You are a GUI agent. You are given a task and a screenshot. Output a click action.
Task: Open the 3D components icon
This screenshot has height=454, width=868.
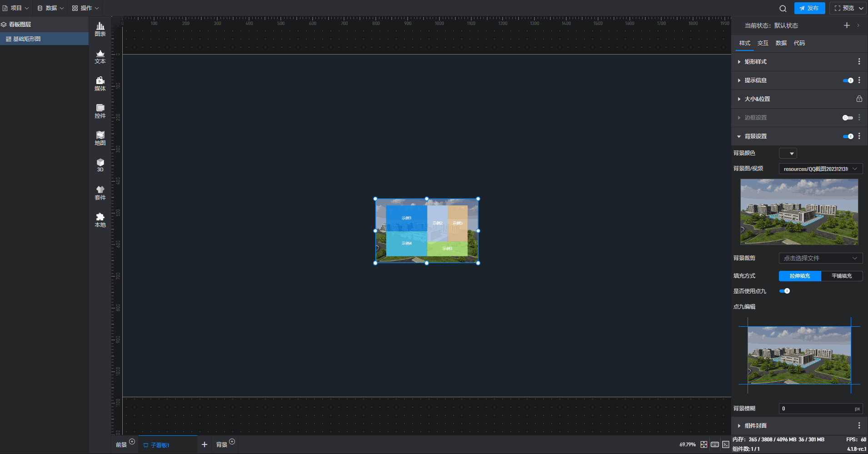(100, 165)
